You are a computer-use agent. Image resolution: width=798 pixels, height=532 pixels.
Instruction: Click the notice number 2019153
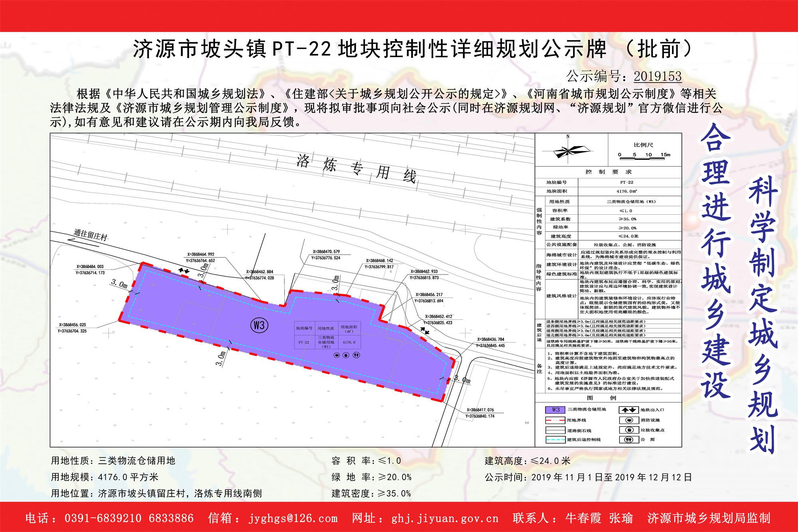tap(657, 76)
